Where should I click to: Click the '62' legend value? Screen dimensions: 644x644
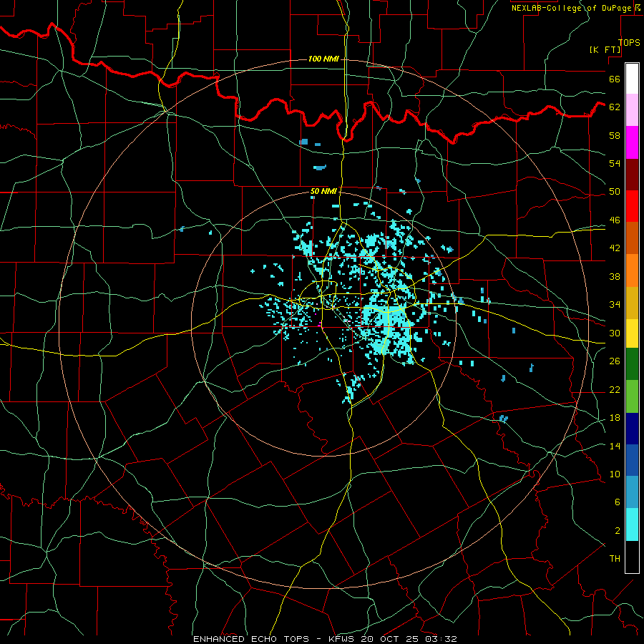[615, 107]
